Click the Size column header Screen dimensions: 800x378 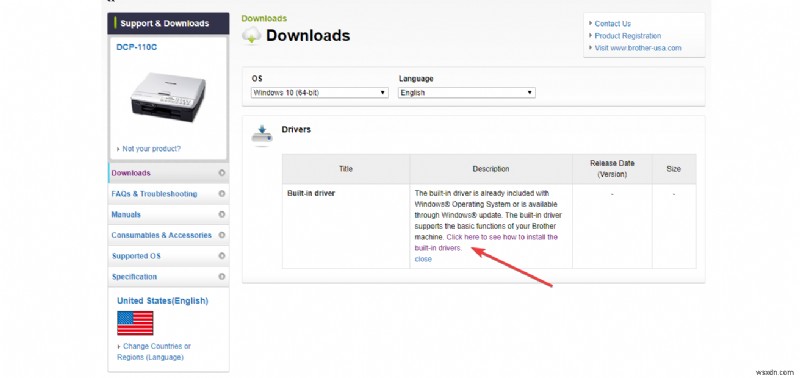point(673,169)
